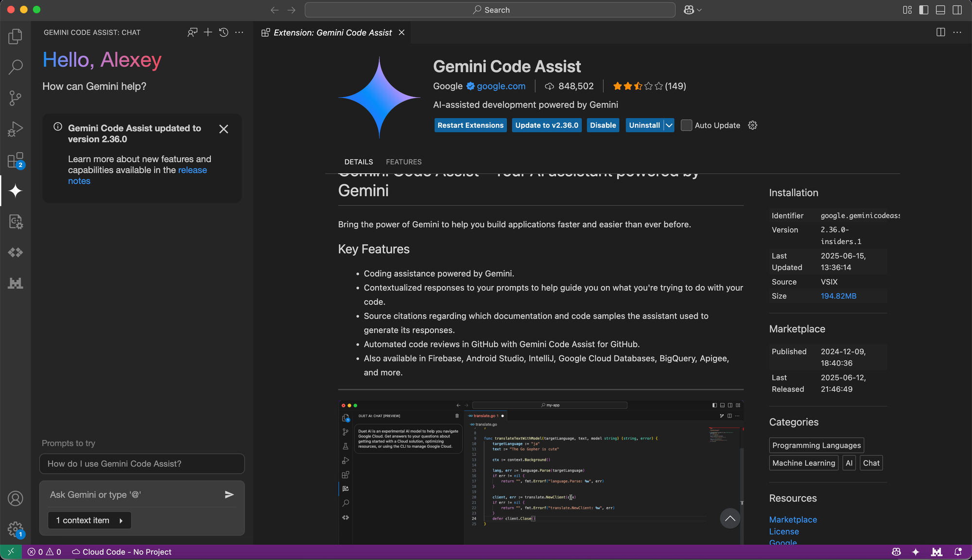This screenshot has width=972, height=560.
Task: Click the Copilot icon in the status bar
Action: [x=897, y=552]
